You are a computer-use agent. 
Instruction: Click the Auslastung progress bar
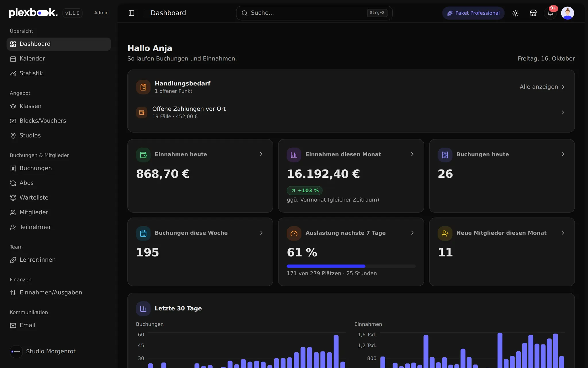point(351,266)
